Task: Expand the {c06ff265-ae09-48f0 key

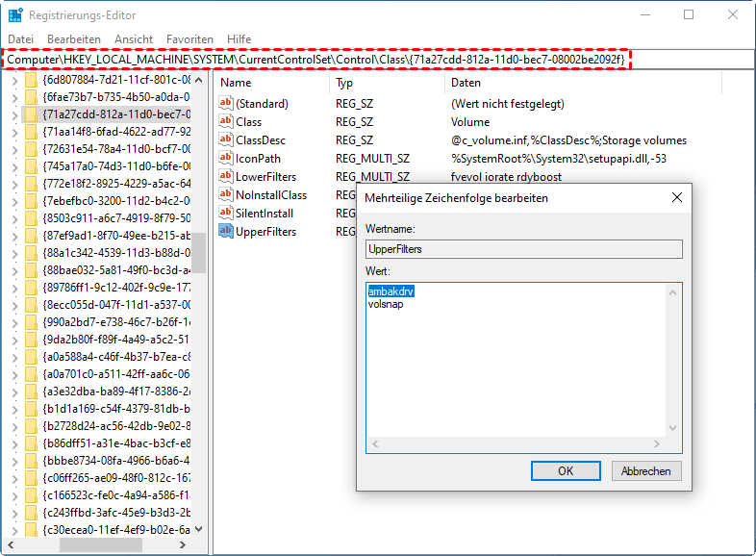Action: point(14,479)
